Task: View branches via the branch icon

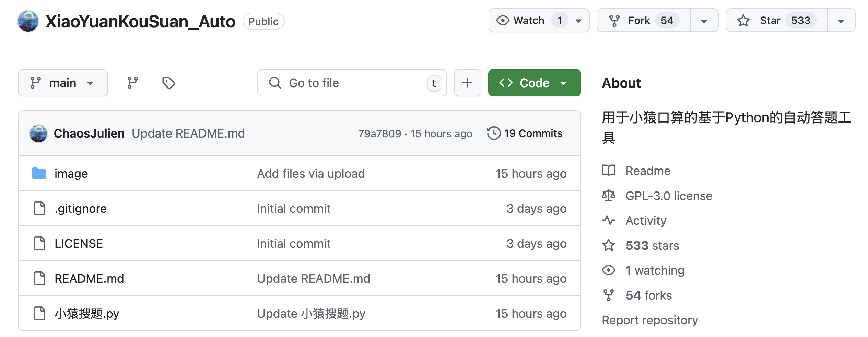Action: pos(132,83)
